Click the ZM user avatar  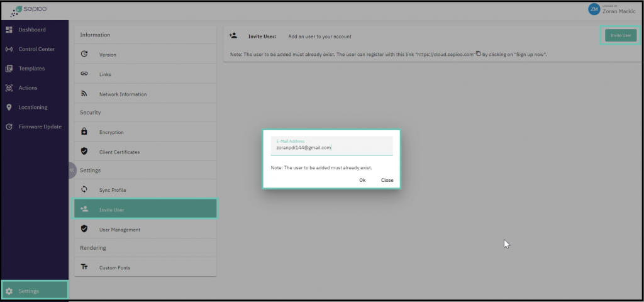click(594, 9)
